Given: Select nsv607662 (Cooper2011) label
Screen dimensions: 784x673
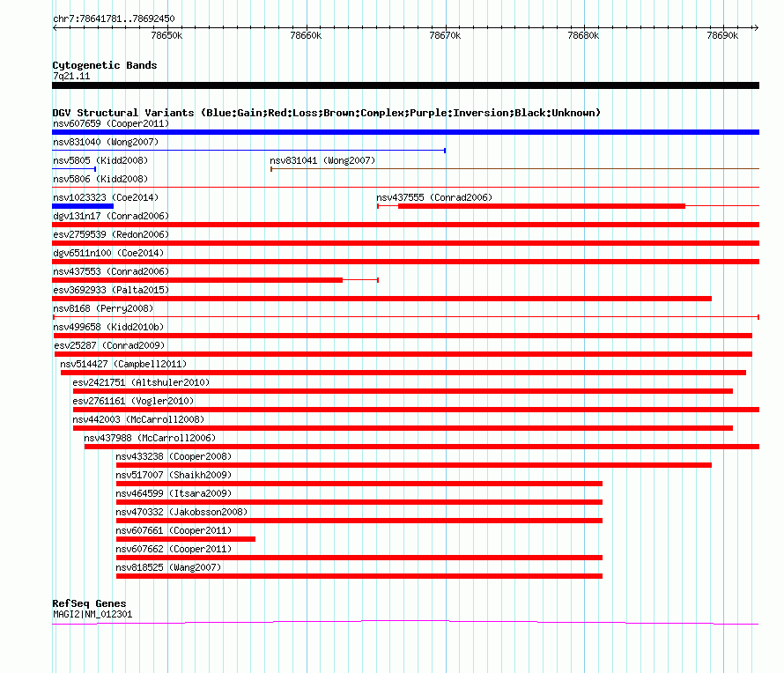Looking at the screenshot, I should pyautogui.click(x=174, y=549).
